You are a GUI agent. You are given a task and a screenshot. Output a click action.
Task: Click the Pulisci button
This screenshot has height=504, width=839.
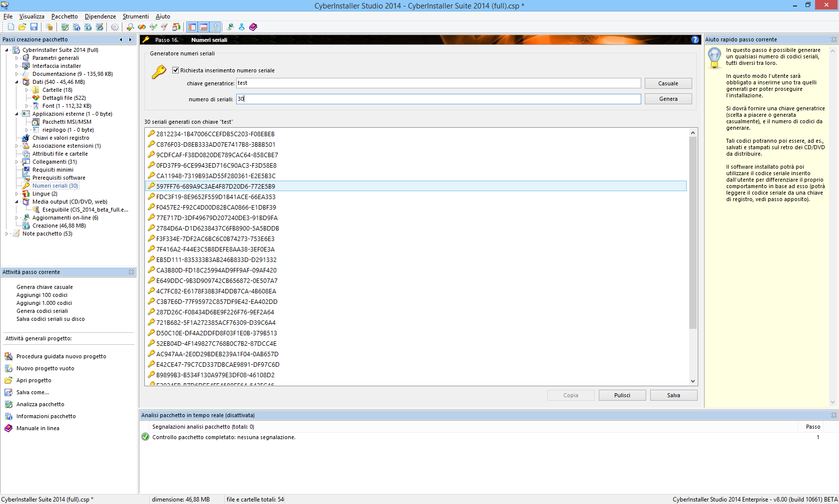(622, 395)
